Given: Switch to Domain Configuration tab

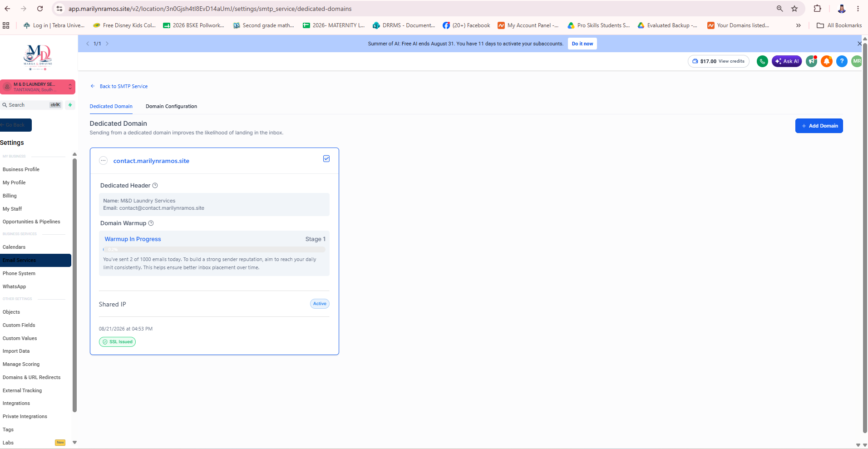Looking at the screenshot, I should 172,106.
